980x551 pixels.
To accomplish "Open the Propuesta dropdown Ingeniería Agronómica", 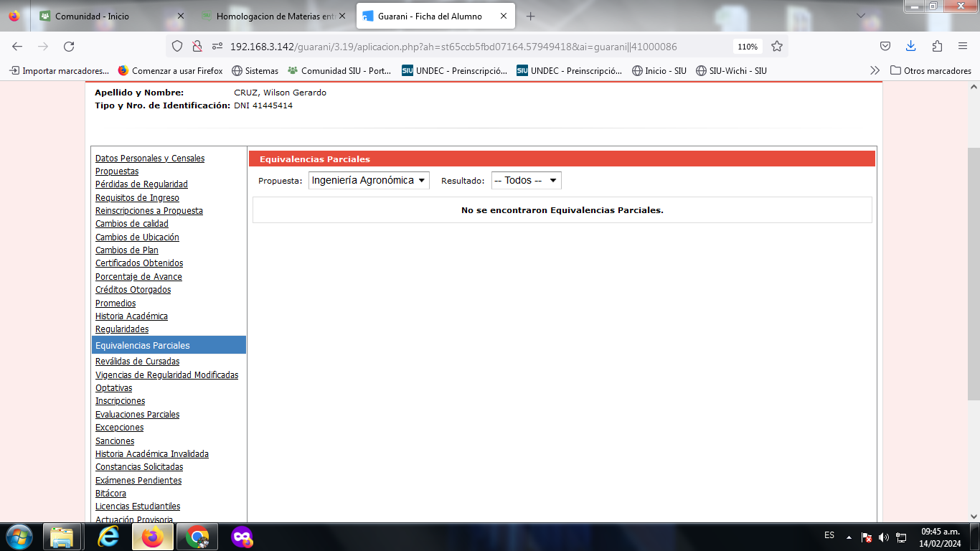I will tap(369, 180).
